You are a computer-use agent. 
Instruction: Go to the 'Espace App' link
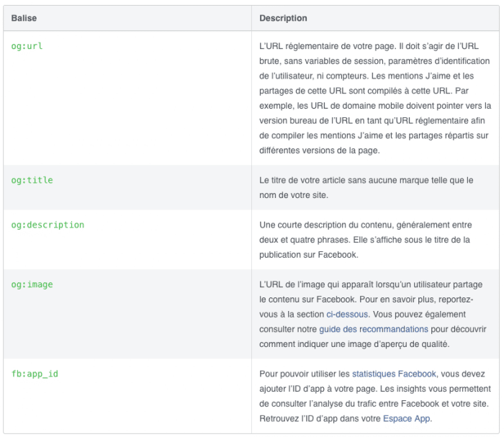tap(407, 418)
